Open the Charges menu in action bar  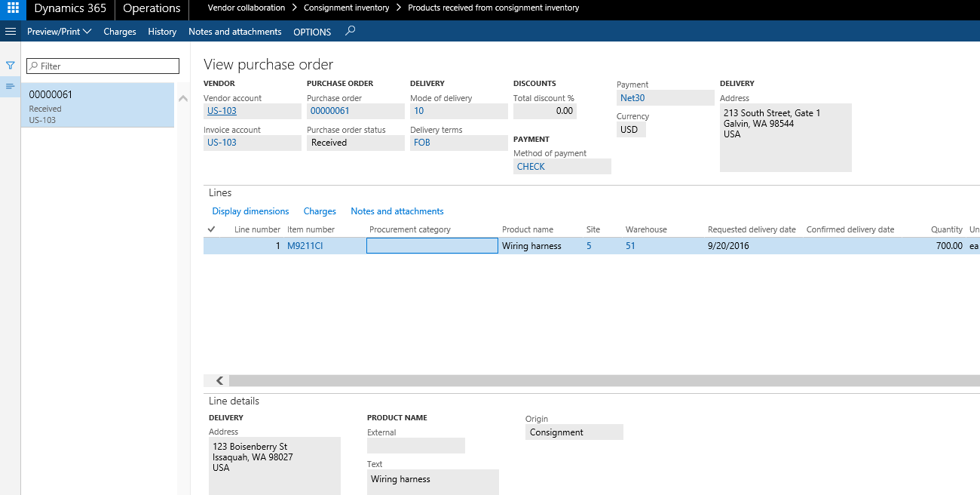point(120,32)
